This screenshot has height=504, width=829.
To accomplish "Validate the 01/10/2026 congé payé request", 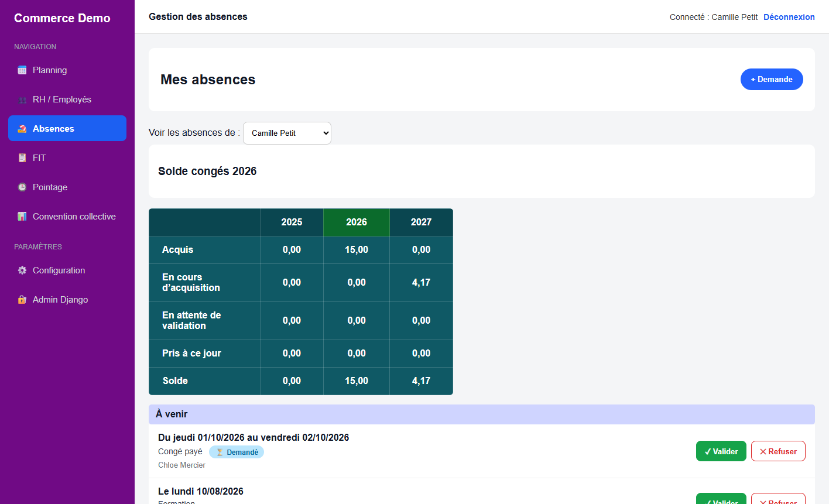I will pyautogui.click(x=721, y=451).
